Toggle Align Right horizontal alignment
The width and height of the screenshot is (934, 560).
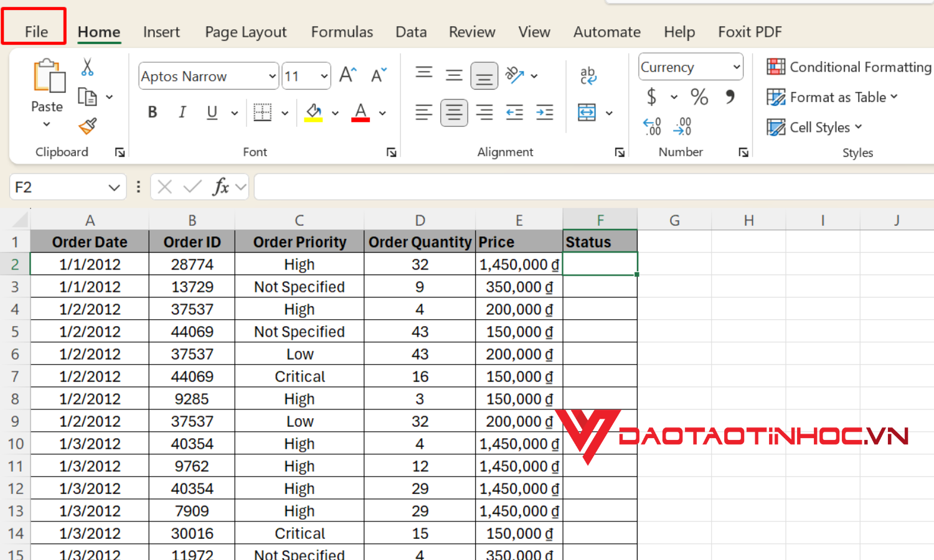[484, 113]
